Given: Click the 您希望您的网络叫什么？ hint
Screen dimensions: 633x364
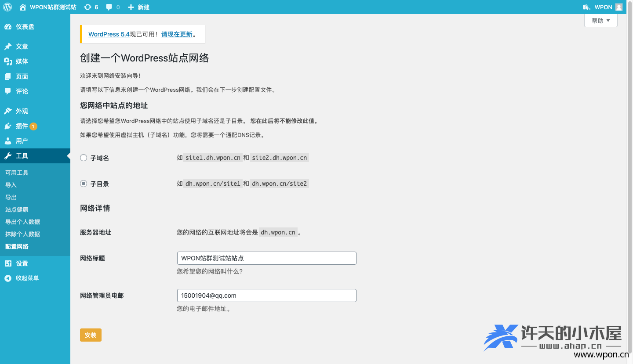Looking at the screenshot, I should click(x=210, y=271).
